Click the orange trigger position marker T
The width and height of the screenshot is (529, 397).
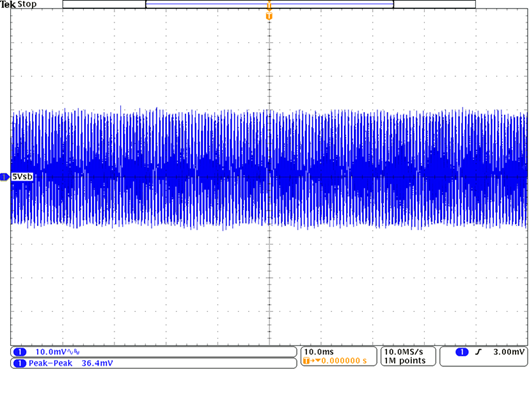(269, 16)
